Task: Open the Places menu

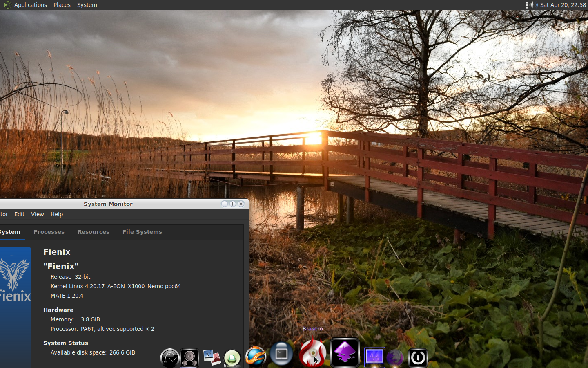Action: click(62, 5)
